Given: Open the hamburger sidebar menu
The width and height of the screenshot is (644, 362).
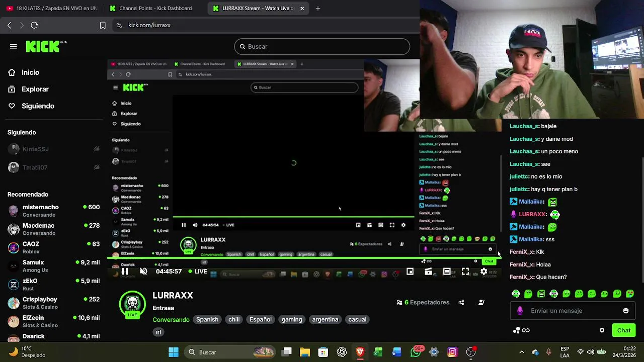Looking at the screenshot, I should 14,47.
